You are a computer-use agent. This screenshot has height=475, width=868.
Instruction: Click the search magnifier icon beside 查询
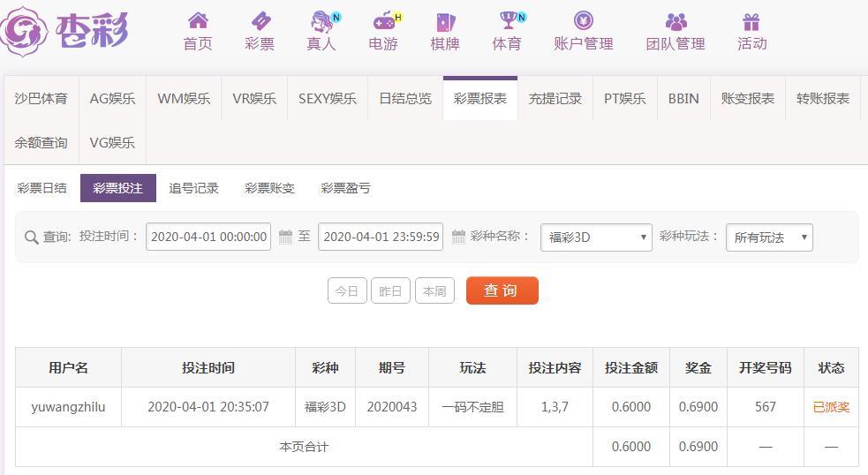[32, 237]
